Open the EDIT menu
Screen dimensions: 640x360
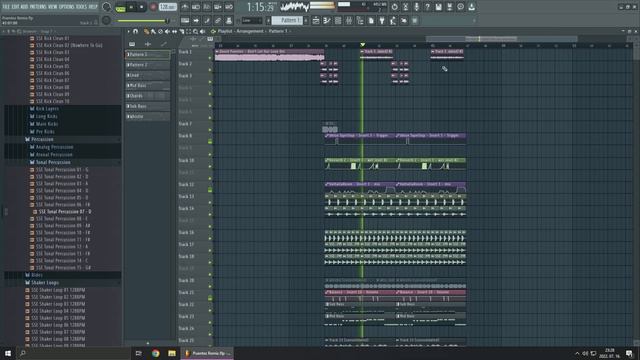coord(15,7)
